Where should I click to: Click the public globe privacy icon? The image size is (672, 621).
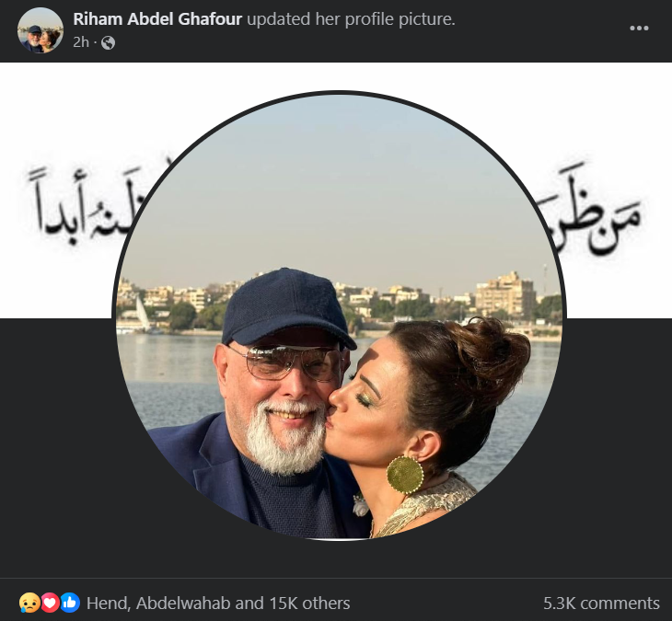(108, 42)
